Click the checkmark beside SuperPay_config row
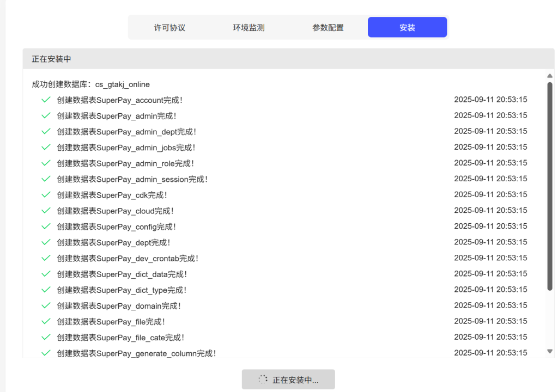The height and width of the screenshot is (392, 558). 46,226
